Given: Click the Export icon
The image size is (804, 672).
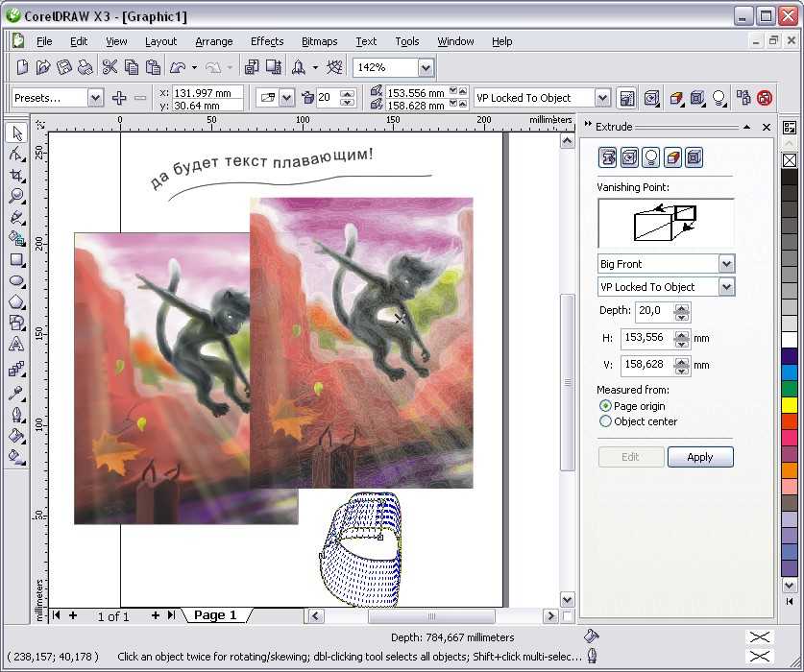Looking at the screenshot, I should point(274,67).
